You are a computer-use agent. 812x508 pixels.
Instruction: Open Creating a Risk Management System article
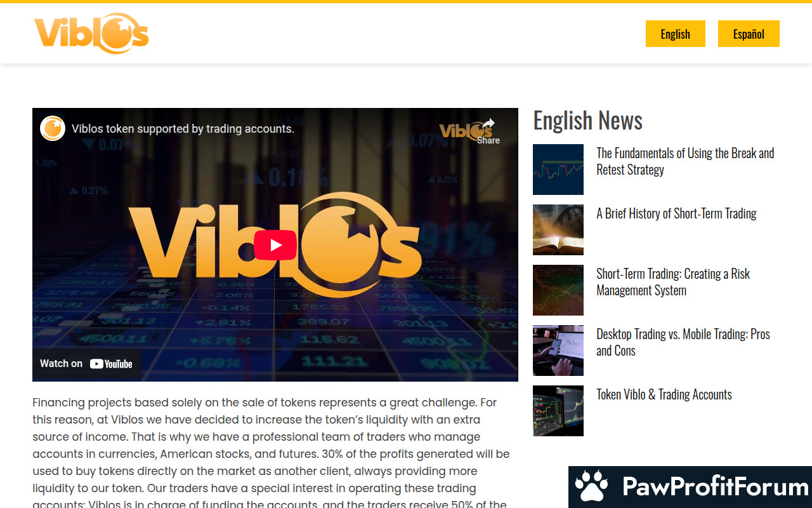673,282
